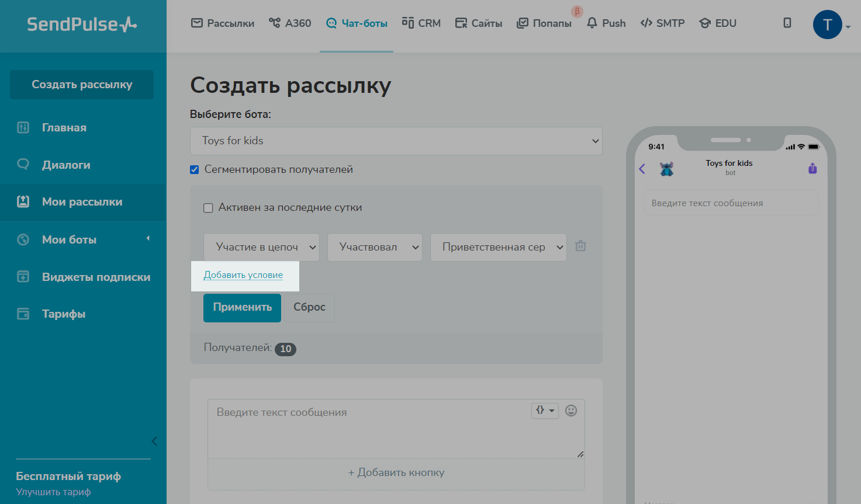Open the Участие в цепочке dropdown
Screen dimensions: 861x504
point(261,248)
